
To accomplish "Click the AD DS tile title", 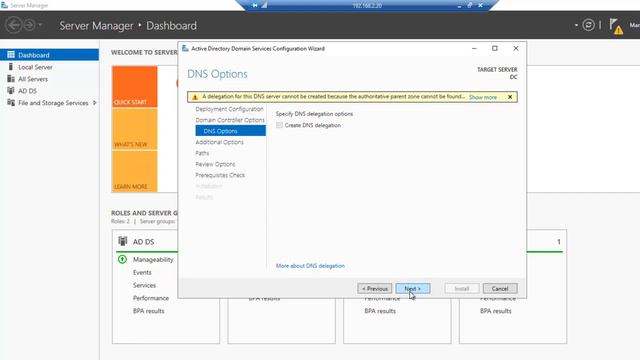I will click(143, 242).
